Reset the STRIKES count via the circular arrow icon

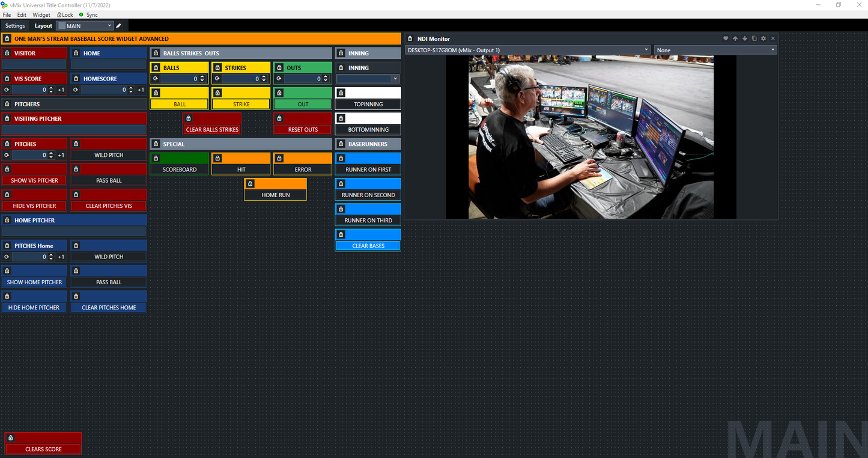[x=216, y=78]
